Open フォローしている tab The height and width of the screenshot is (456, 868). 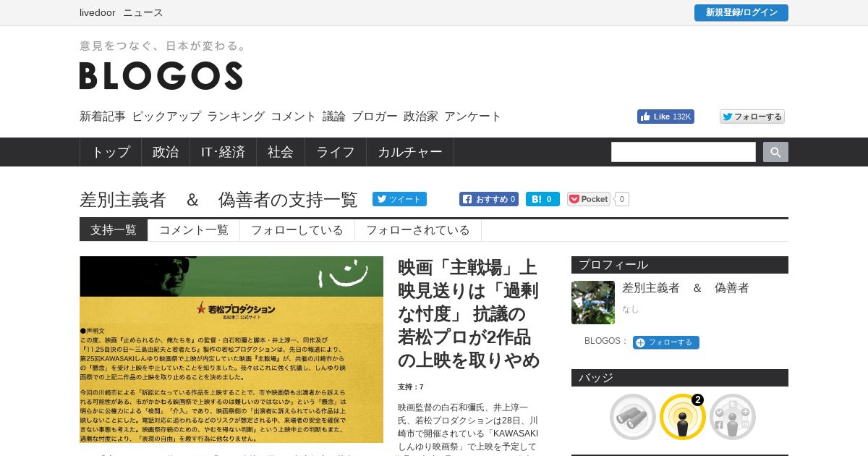[297, 230]
